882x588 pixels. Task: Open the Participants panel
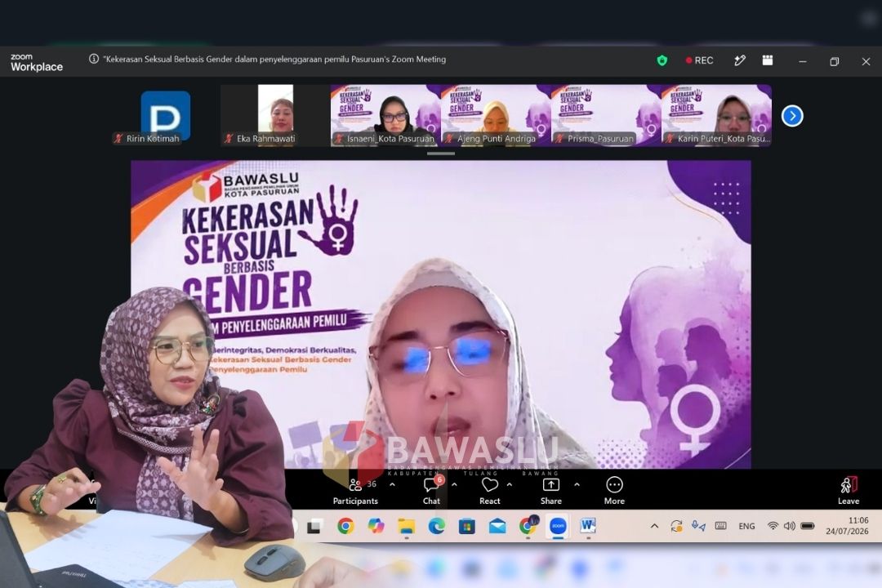tap(355, 491)
